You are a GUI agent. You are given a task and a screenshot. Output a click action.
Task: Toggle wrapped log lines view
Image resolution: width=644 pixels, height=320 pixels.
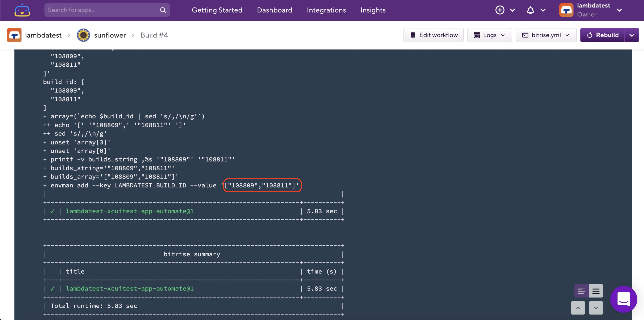point(581,291)
